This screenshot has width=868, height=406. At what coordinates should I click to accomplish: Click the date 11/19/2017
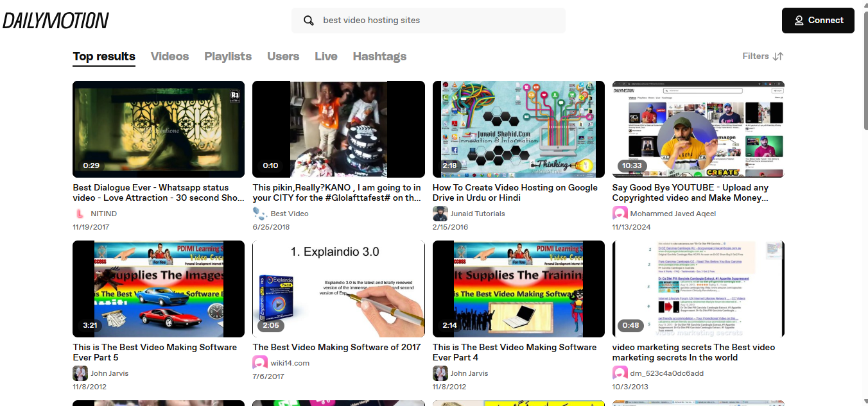pos(91,227)
